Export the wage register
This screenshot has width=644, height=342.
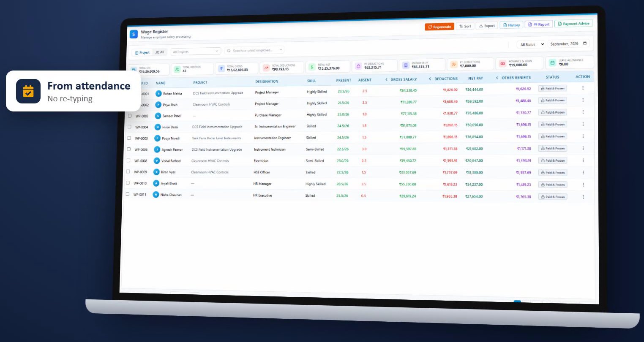pyautogui.click(x=487, y=26)
